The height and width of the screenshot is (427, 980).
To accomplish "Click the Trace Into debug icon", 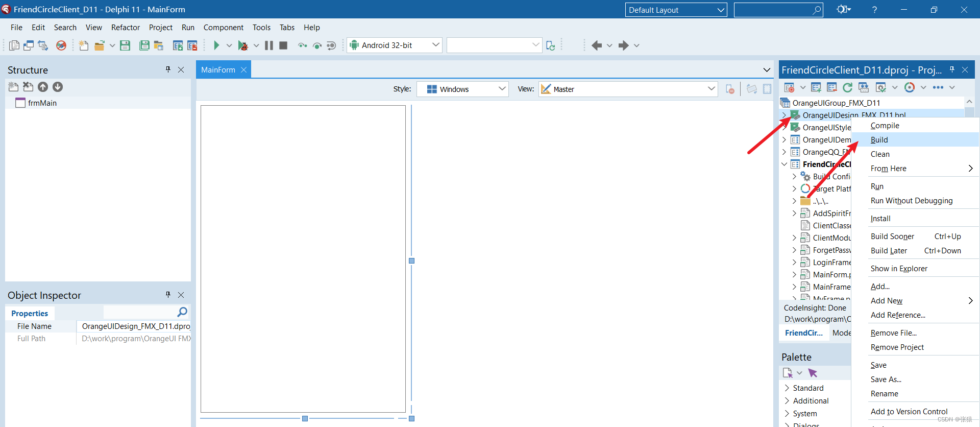I will point(303,45).
